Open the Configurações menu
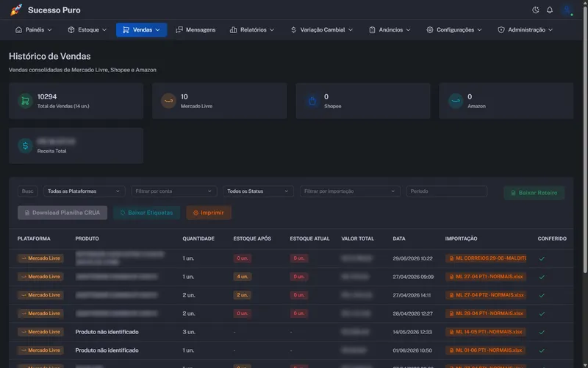This screenshot has width=588, height=368. pos(454,29)
